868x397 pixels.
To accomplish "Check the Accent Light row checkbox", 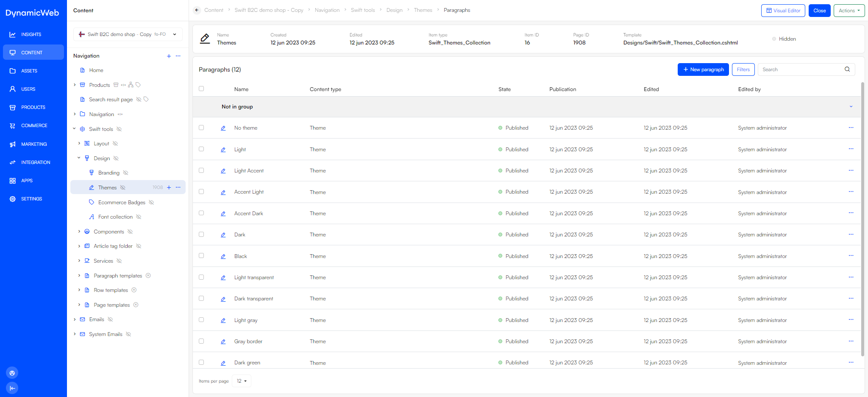I will (201, 192).
